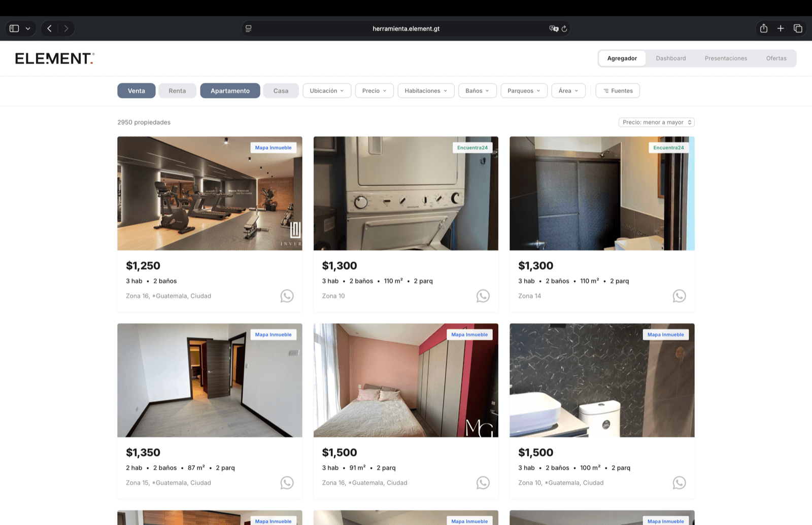
Task: Open a new tab with the plus icon
Action: [781, 28]
